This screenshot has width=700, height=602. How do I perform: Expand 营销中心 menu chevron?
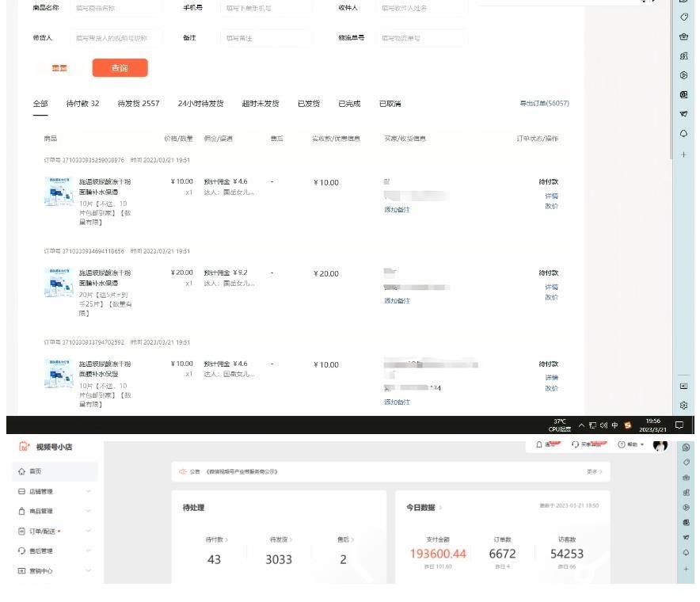click(x=89, y=570)
